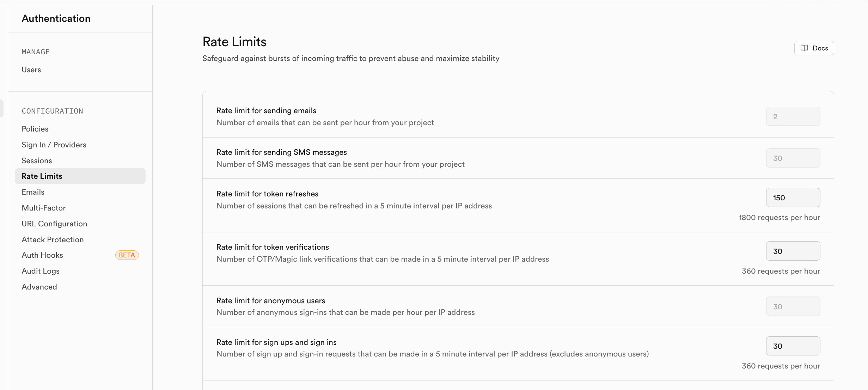Image resolution: width=868 pixels, height=390 pixels.
Task: Click the disabled email rate limit field
Action: pos(793,117)
